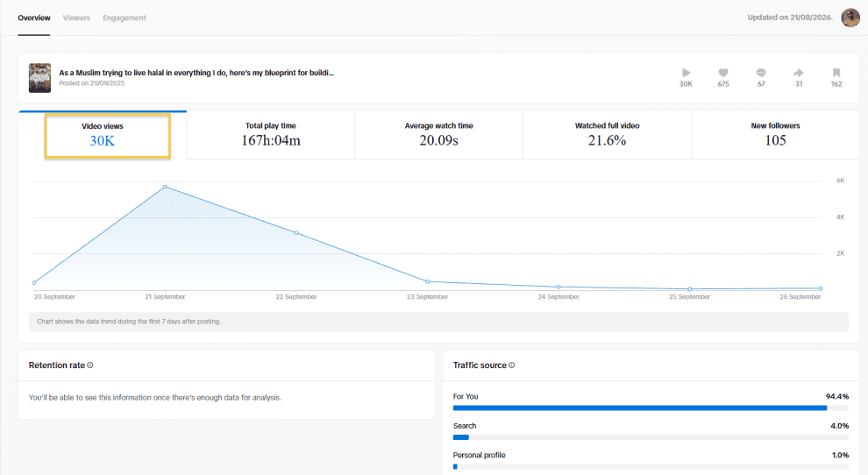This screenshot has width=868, height=475.
Task: Click the 26 September data point
Action: coord(821,288)
